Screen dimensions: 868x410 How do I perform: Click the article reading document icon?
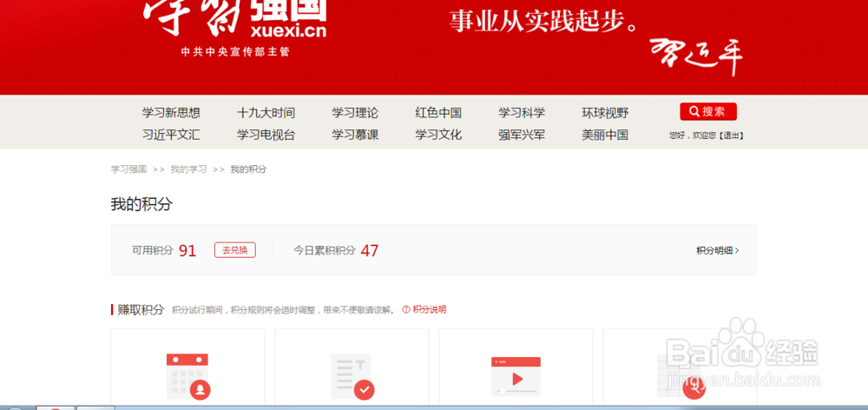[x=352, y=376]
